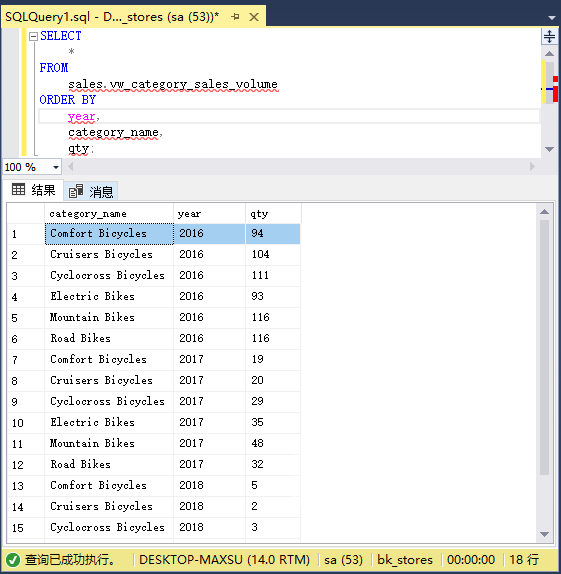The image size is (561, 574).
Task: Click the results vertical scrollbar thumb
Action: click(x=545, y=347)
